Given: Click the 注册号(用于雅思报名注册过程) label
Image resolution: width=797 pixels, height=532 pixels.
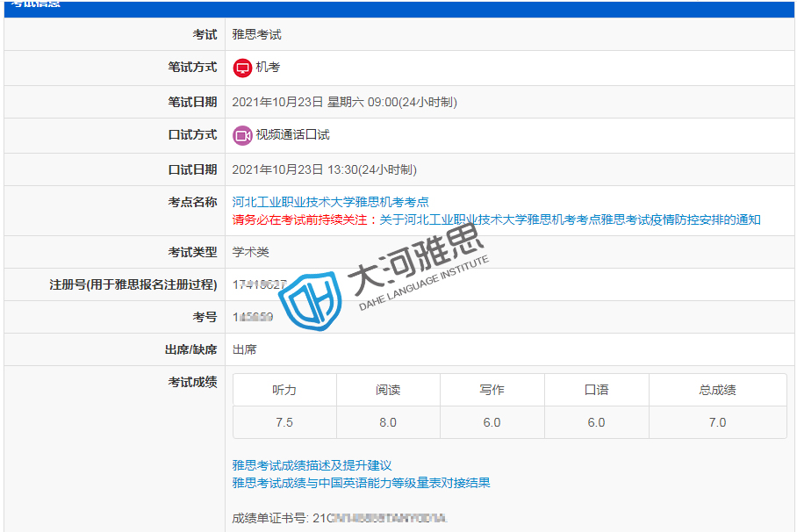Looking at the screenshot, I should [x=133, y=284].
